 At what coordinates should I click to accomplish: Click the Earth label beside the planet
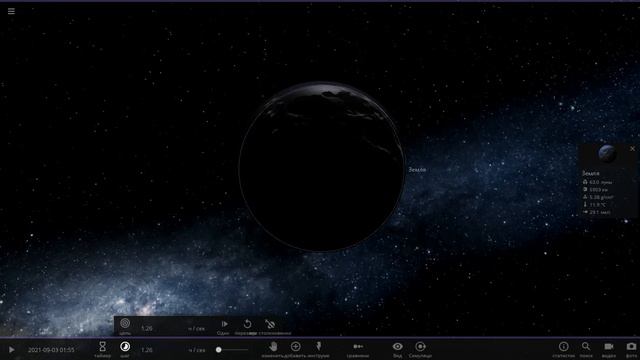coord(417,169)
